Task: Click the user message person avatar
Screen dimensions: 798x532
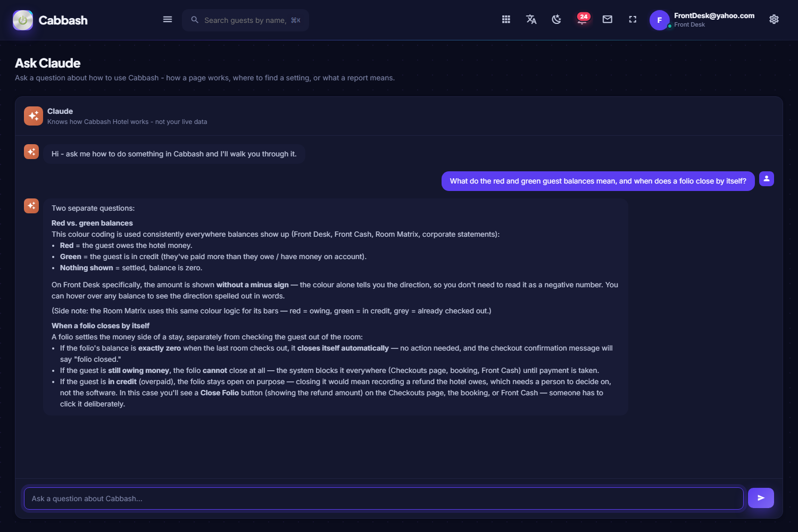Action: pyautogui.click(x=767, y=179)
